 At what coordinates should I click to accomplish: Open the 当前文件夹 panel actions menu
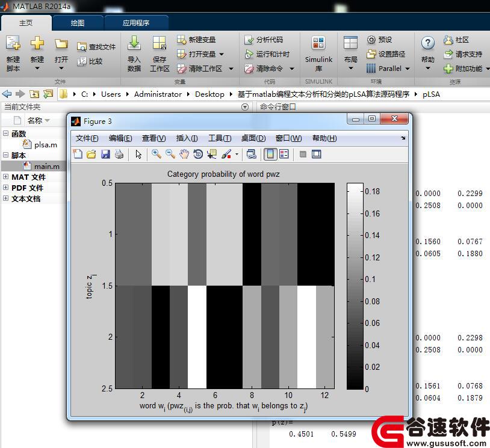[245, 107]
